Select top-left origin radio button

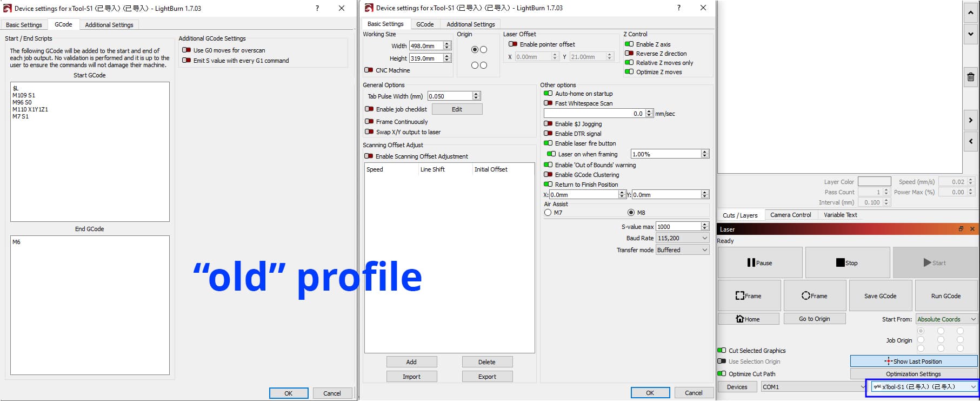(475, 49)
